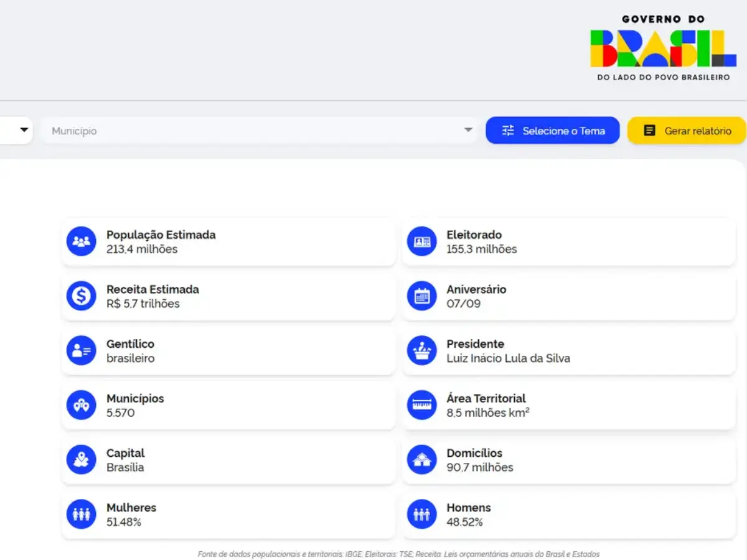This screenshot has width=747, height=560.
Task: Click the document icon in Gerar relatório
Action: 649,131
